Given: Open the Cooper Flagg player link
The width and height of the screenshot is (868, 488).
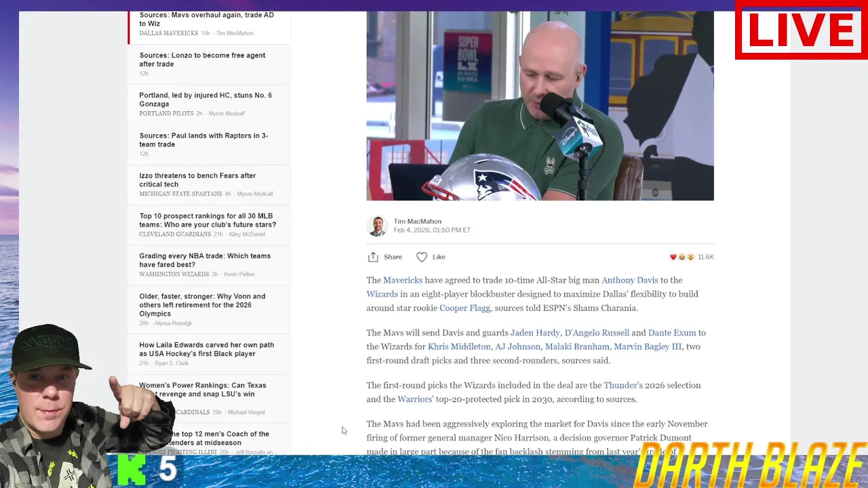Looking at the screenshot, I should pos(465,308).
